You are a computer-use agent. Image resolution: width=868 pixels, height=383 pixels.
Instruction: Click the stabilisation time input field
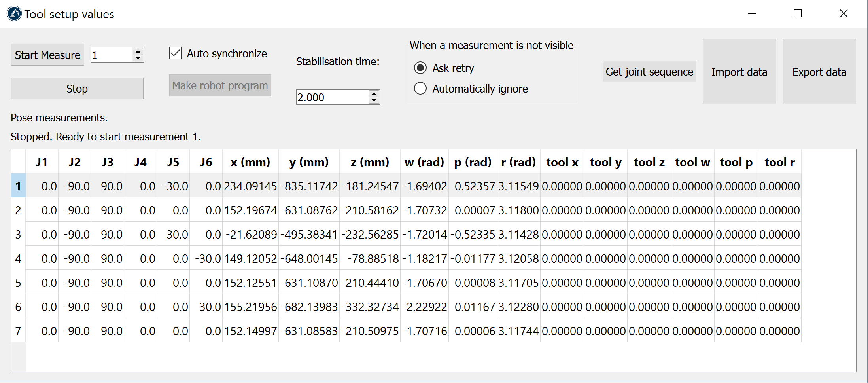coord(332,97)
